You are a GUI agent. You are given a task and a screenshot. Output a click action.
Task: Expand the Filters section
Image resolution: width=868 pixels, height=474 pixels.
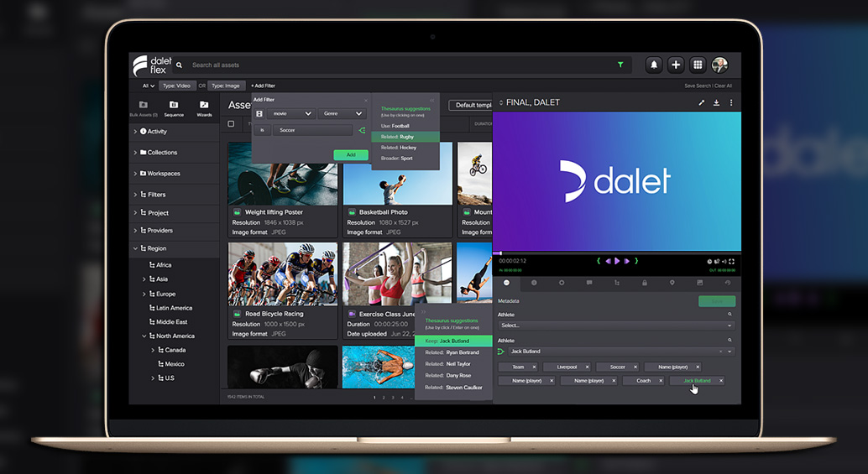point(136,195)
